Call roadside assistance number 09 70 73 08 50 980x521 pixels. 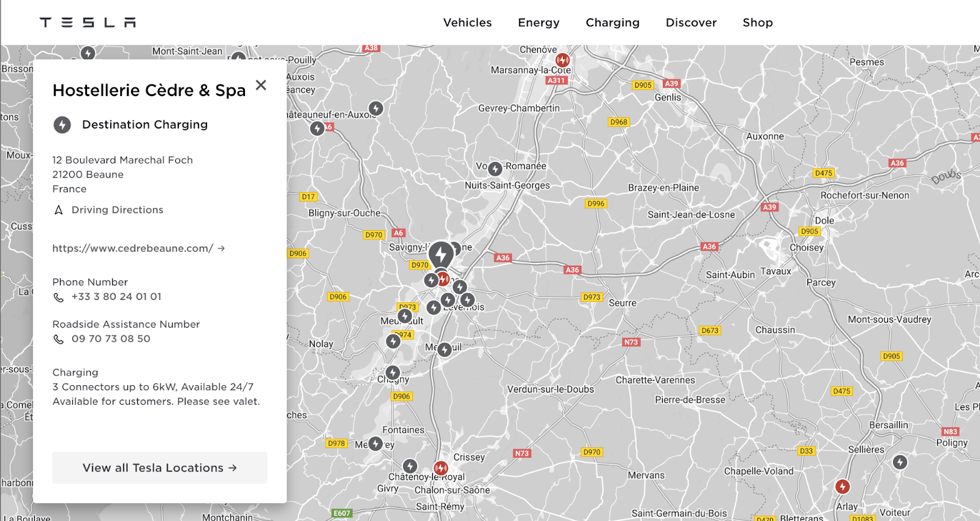pyautogui.click(x=110, y=339)
